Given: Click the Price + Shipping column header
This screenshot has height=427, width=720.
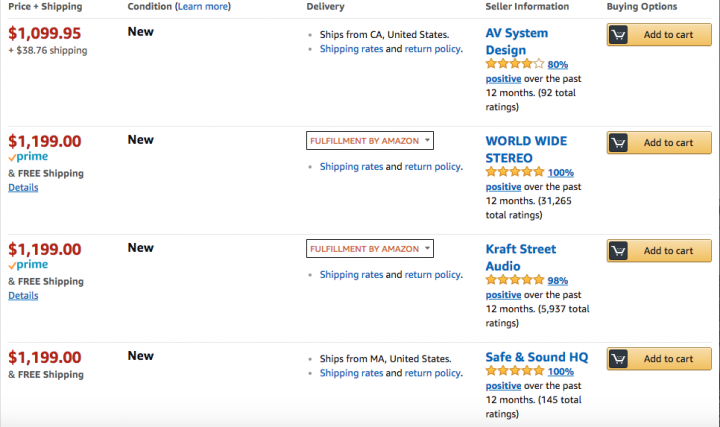Looking at the screenshot, I should click(45, 6).
